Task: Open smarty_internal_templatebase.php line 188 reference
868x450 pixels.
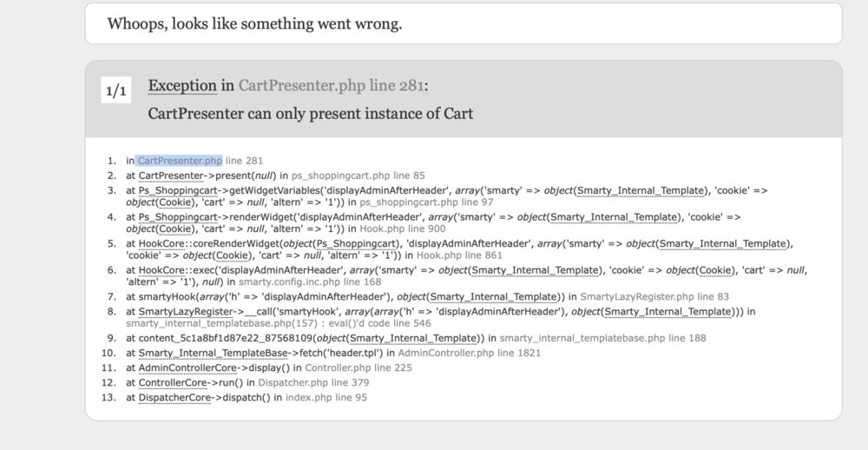Action: pyautogui.click(x=603, y=338)
